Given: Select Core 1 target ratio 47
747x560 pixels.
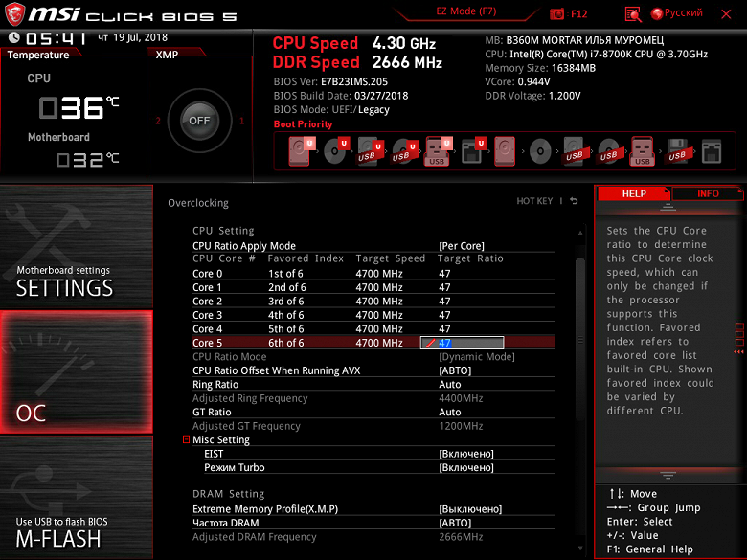Looking at the screenshot, I should click(x=444, y=287).
